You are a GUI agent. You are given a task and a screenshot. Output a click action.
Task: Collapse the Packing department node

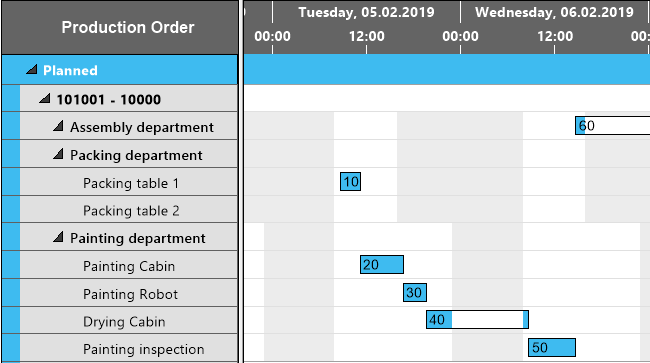tap(58, 154)
